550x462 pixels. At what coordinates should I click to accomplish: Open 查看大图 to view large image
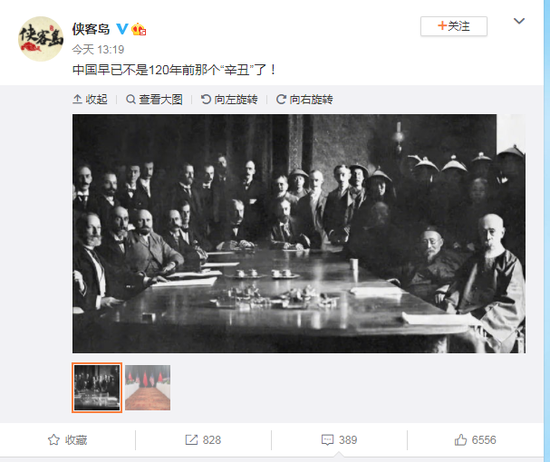click(x=154, y=100)
